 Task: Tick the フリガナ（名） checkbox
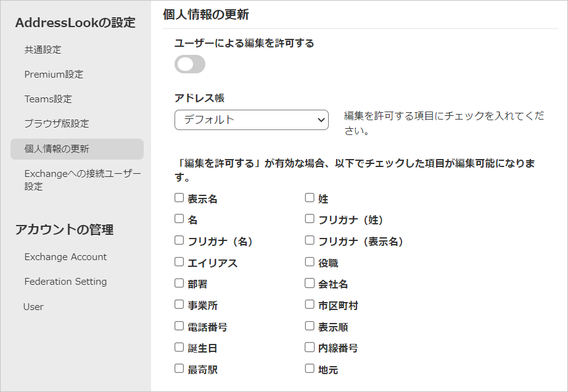[x=179, y=240]
